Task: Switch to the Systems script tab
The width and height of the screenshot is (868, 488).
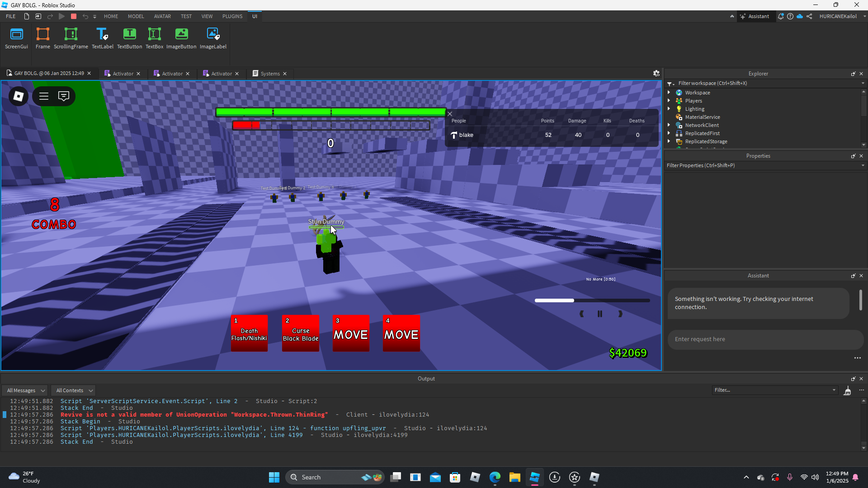Action: click(x=270, y=74)
